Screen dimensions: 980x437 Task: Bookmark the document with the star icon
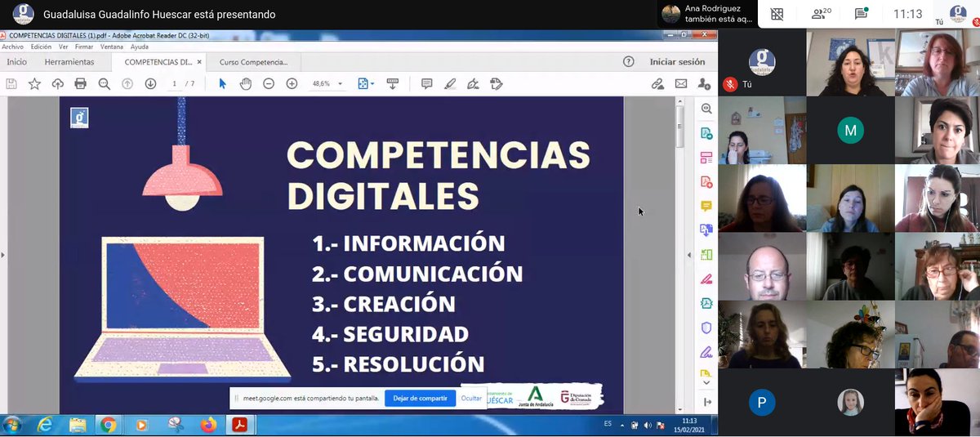pos(34,83)
